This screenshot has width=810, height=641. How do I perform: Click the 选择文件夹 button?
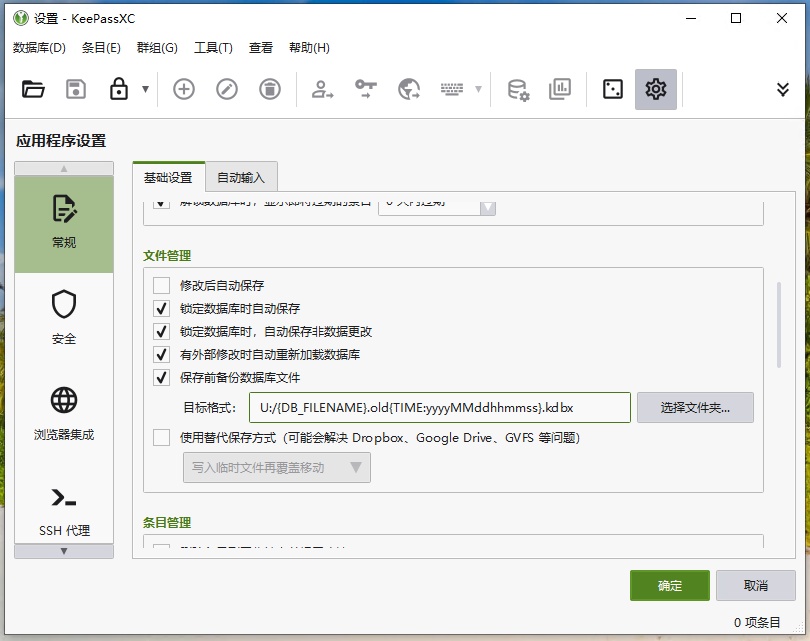(x=695, y=408)
